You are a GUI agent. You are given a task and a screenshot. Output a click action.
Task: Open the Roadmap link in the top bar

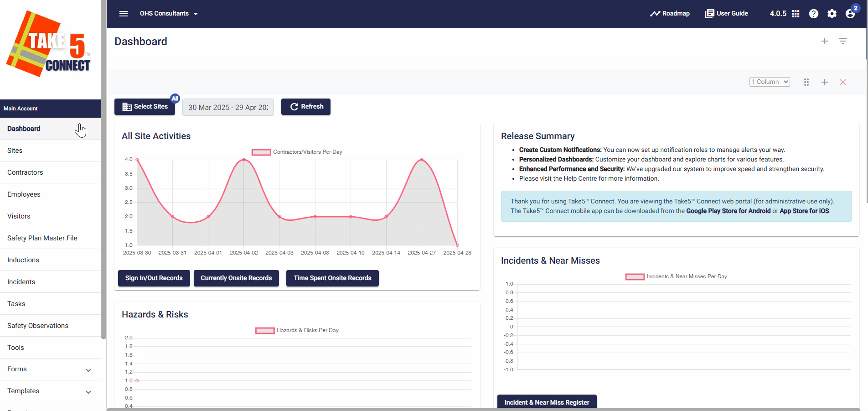[670, 14]
